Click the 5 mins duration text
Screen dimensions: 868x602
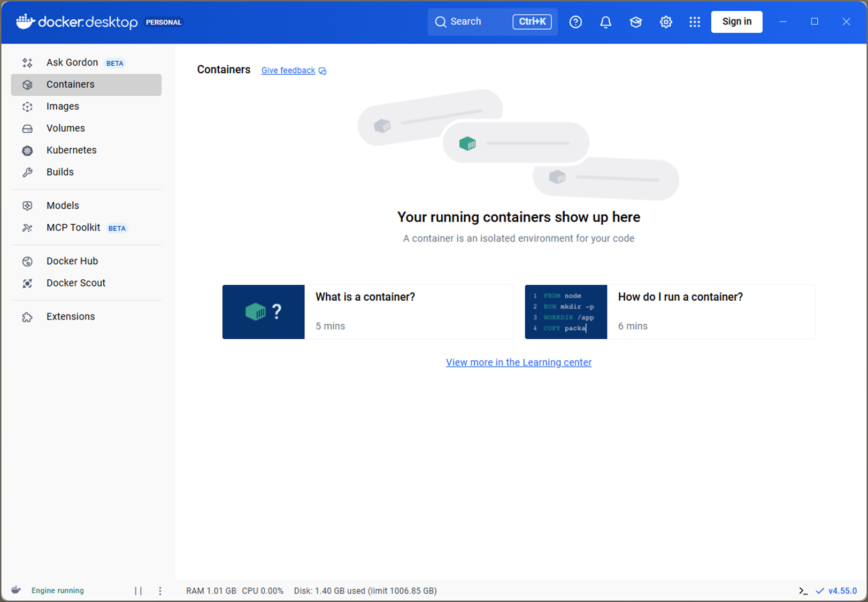coord(331,326)
